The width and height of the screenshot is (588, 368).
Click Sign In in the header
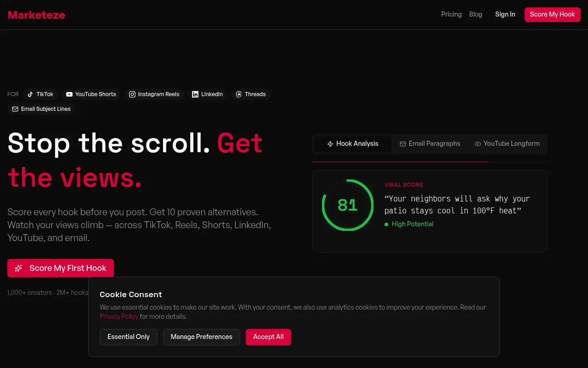coord(505,14)
